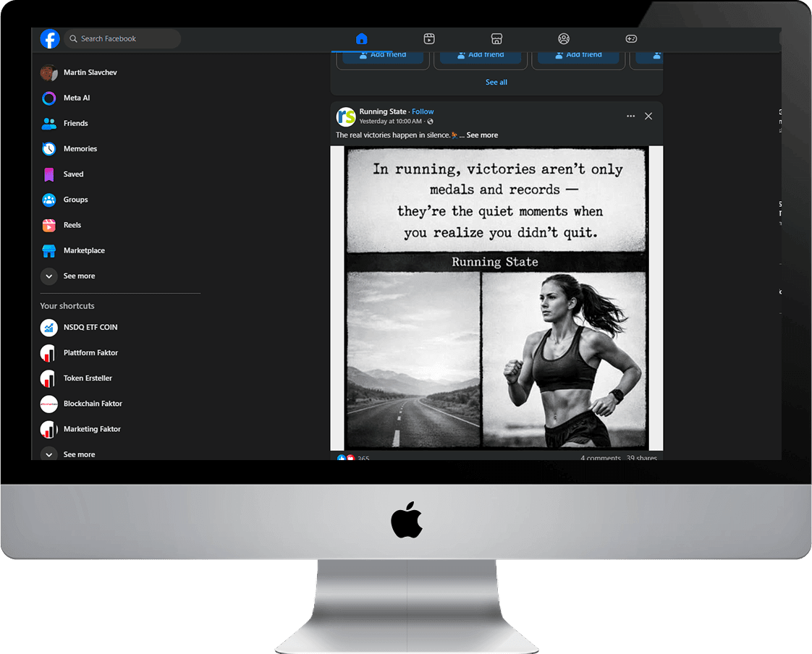Click into the Search Facebook field
The image size is (812, 654).
(122, 39)
